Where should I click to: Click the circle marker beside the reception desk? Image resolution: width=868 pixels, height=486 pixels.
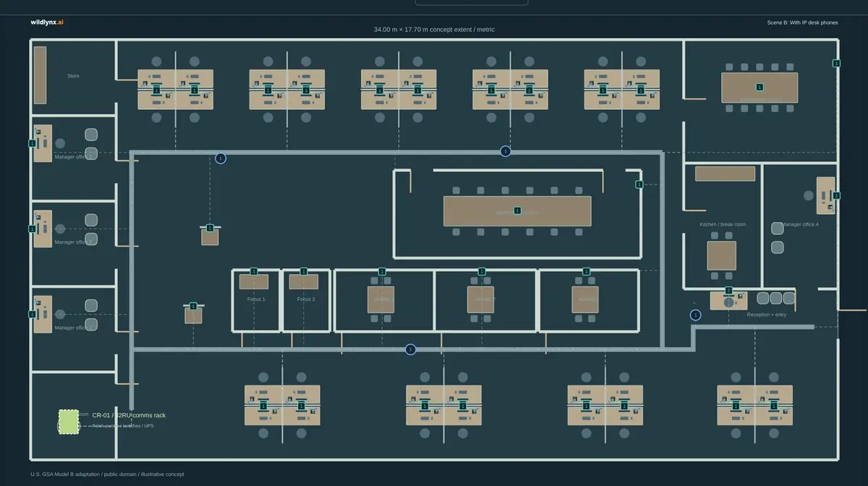pos(696,315)
